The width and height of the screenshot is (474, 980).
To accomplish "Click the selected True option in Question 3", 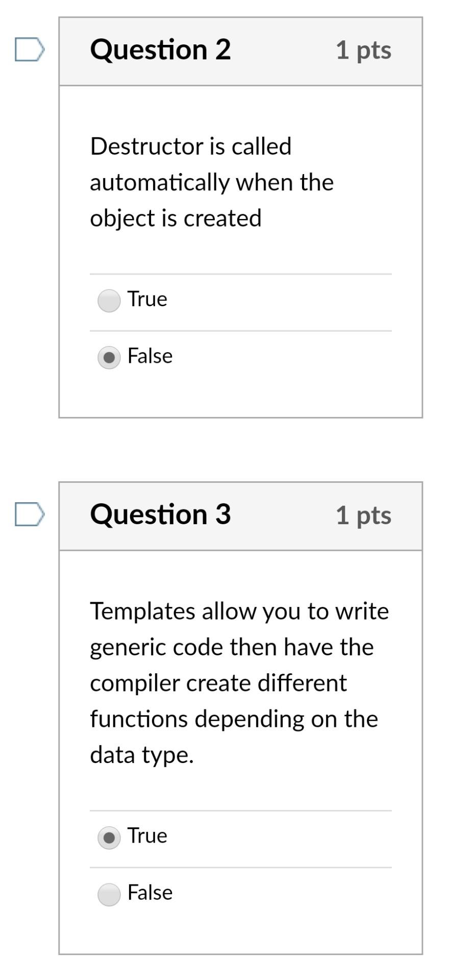I will tap(109, 836).
